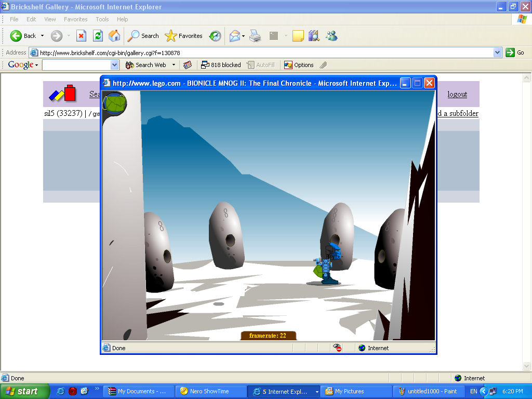
Task: Switch to Nero ShowTime taskbar button
Action: click(x=211, y=391)
